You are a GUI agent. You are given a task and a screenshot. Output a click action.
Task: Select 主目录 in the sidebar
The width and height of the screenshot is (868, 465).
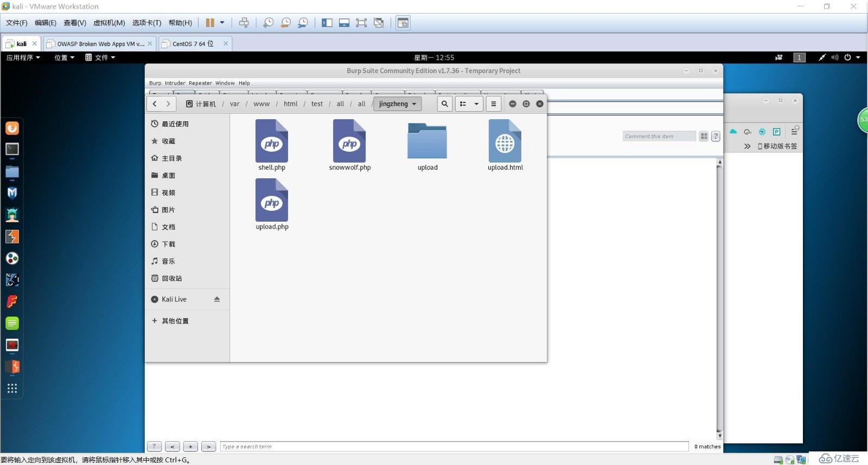[187, 158]
